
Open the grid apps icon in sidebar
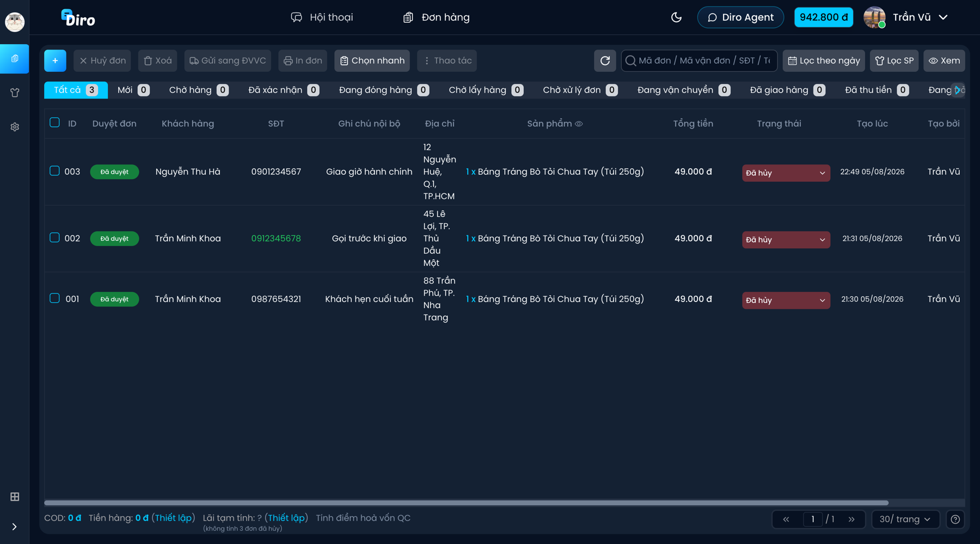click(15, 497)
